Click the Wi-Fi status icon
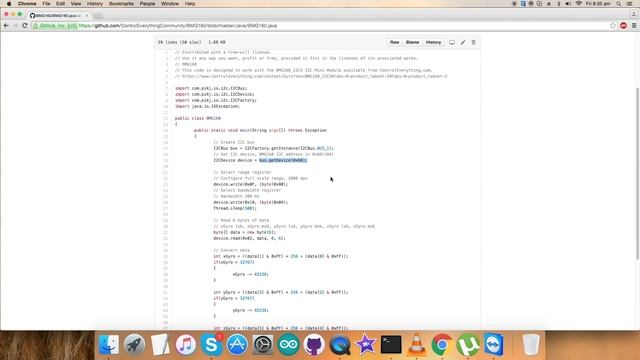Screen dimensions: 640x360 point(578,4)
